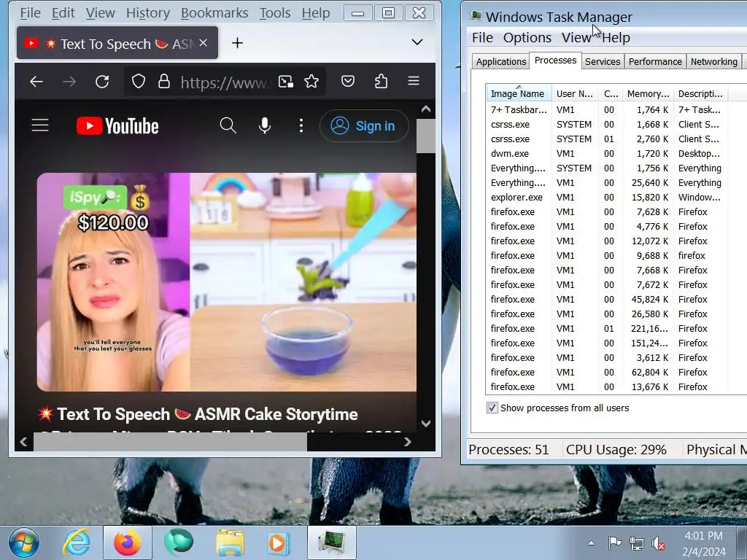Reload the page in Firefox

click(x=102, y=82)
